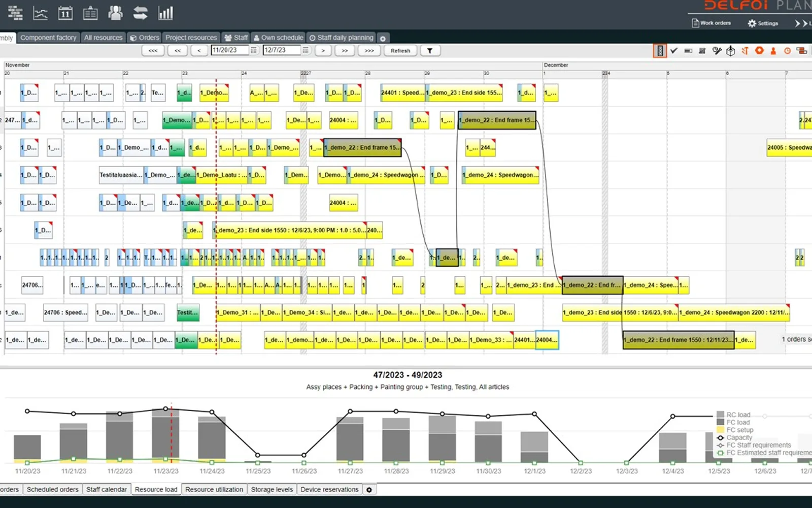This screenshot has width=812, height=508.
Task: Click the checkmark icon in the toolbar
Action: tap(674, 51)
